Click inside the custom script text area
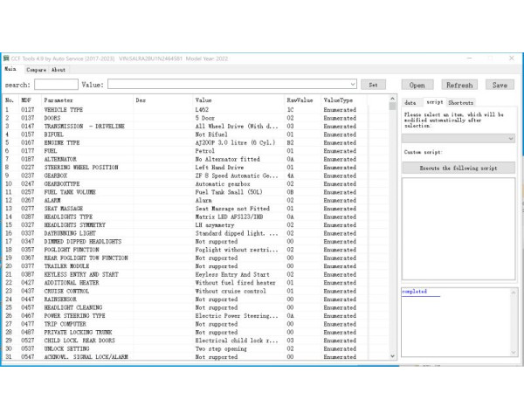524x420 pixels. 458,227
